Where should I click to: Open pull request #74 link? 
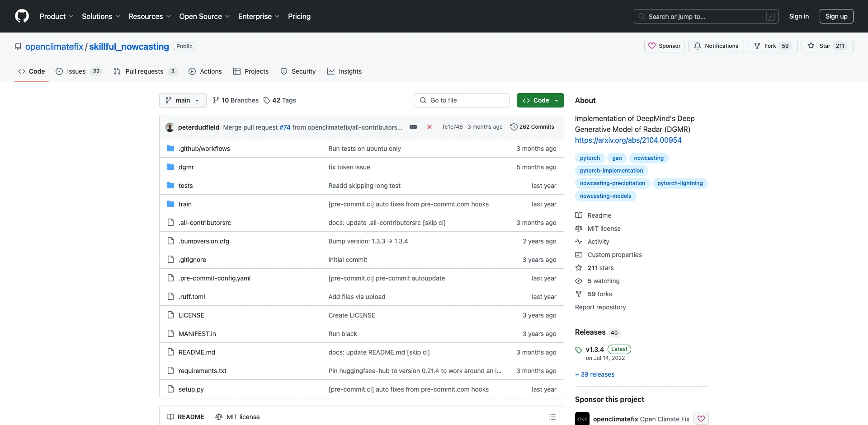[285, 127]
